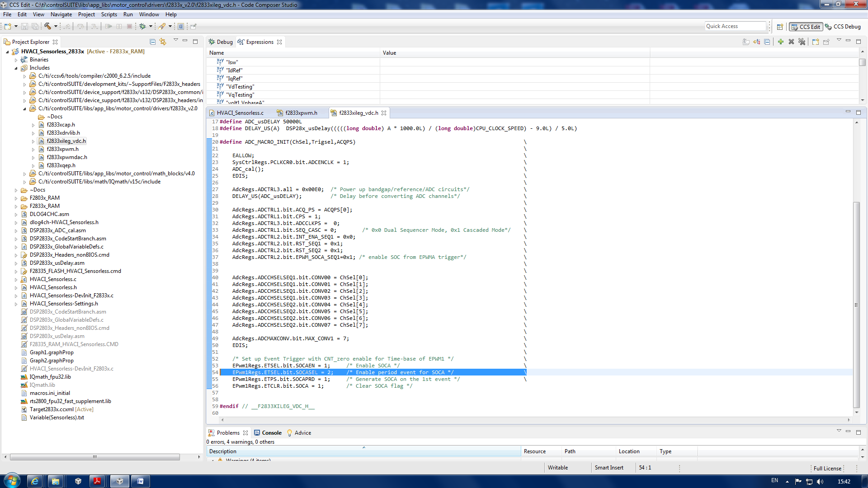
Task: Click the Smart Insert mode button
Action: (609, 467)
